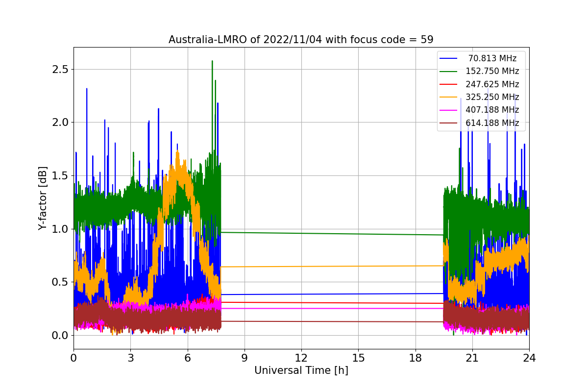
Task: Click the Universal Time [h] axis label
Action: [301, 371]
